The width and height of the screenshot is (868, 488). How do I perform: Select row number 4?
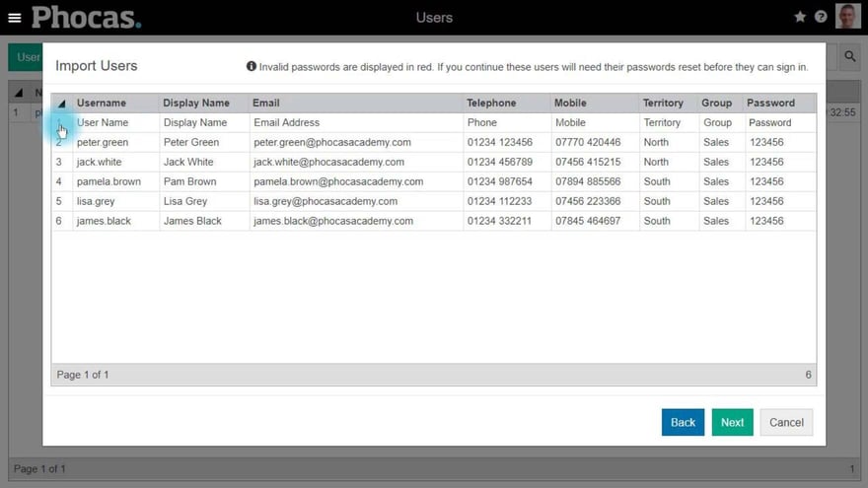click(x=58, y=181)
